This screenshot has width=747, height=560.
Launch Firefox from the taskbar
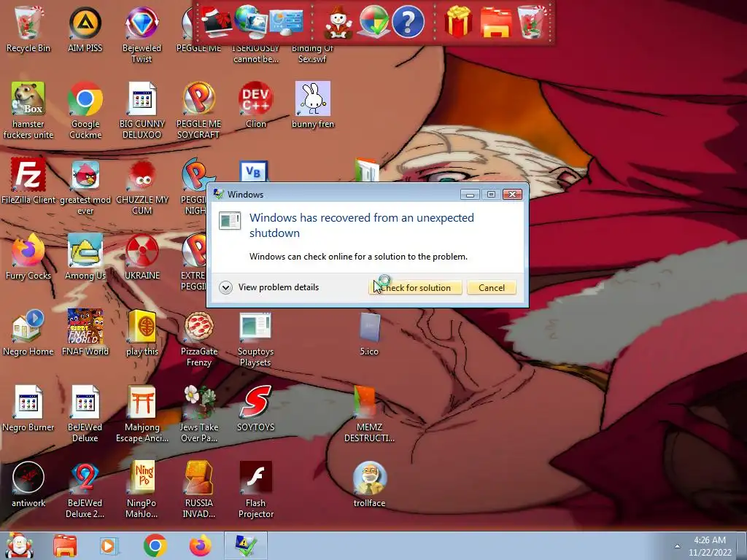click(200, 545)
